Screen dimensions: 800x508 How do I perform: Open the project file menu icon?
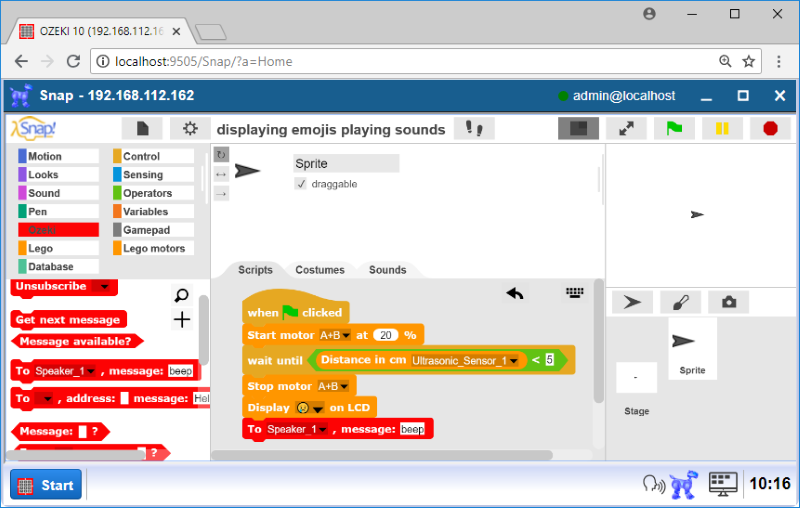click(x=142, y=129)
